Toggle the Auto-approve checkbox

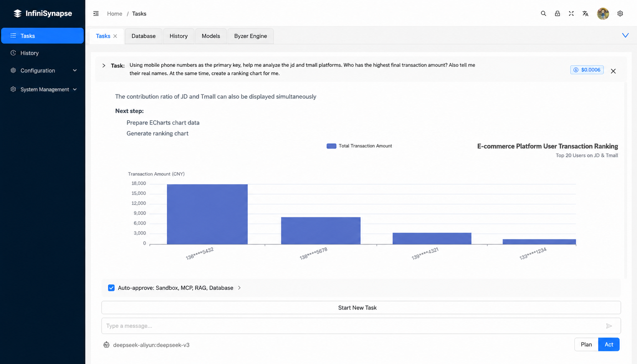(111, 288)
